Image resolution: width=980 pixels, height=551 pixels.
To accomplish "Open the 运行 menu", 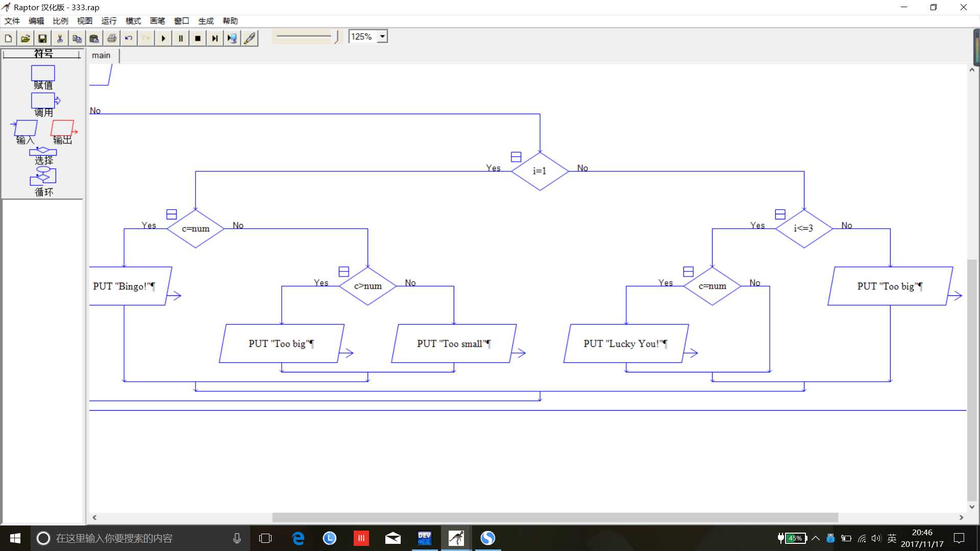I will coord(109,21).
